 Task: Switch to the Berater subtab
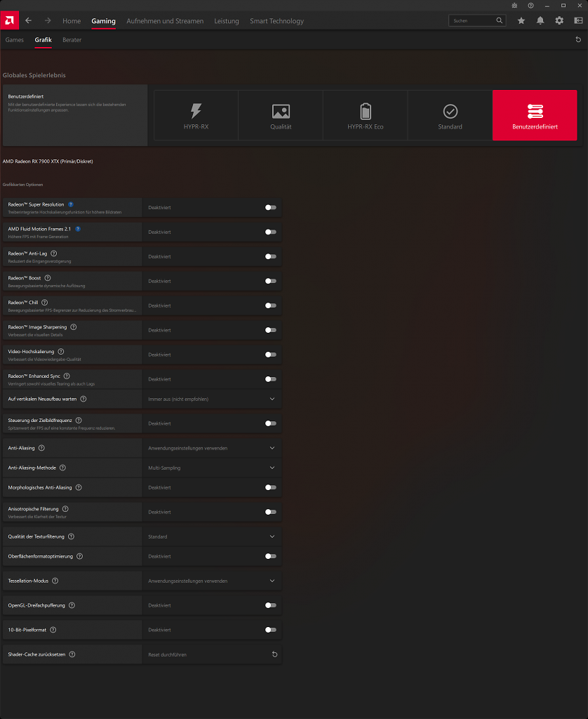[x=72, y=40]
